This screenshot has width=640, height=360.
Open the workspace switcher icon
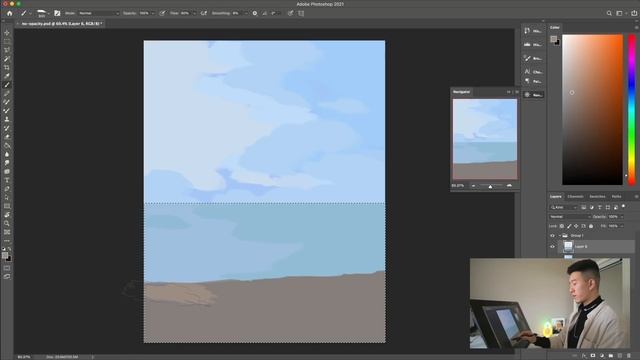[620, 13]
